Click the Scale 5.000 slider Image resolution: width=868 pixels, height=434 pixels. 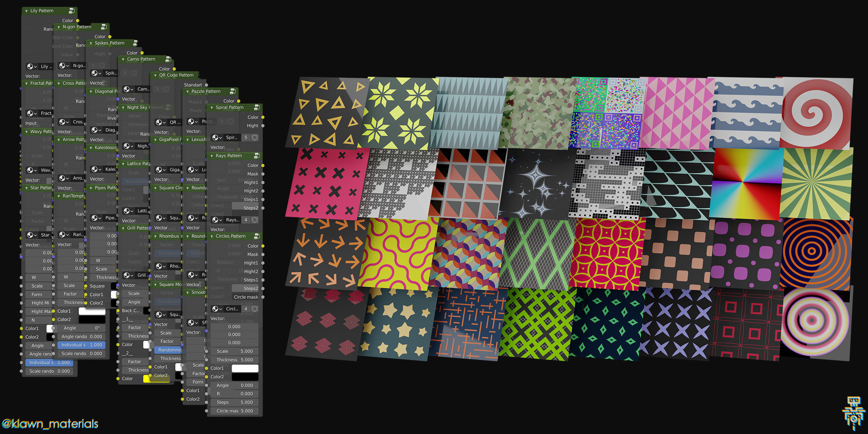click(x=234, y=351)
